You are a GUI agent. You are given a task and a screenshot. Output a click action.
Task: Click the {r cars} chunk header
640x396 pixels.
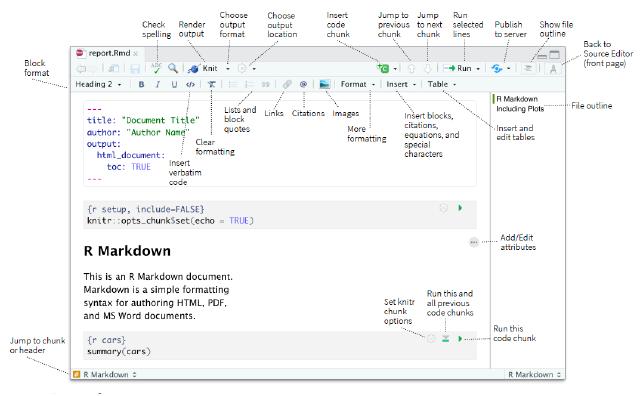[106, 340]
